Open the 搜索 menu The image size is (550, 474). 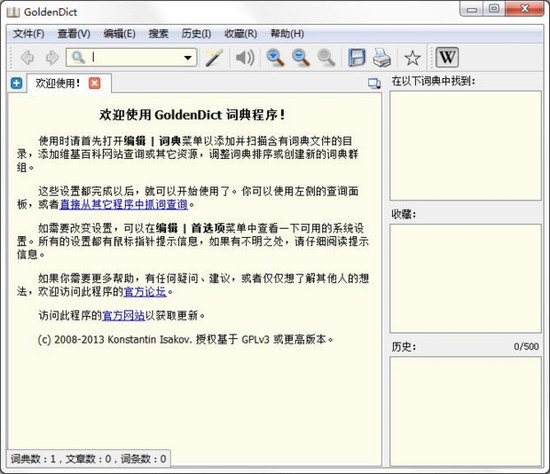click(x=159, y=34)
